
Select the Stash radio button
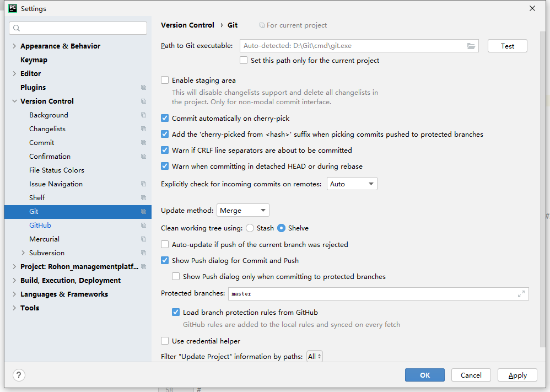click(x=250, y=228)
